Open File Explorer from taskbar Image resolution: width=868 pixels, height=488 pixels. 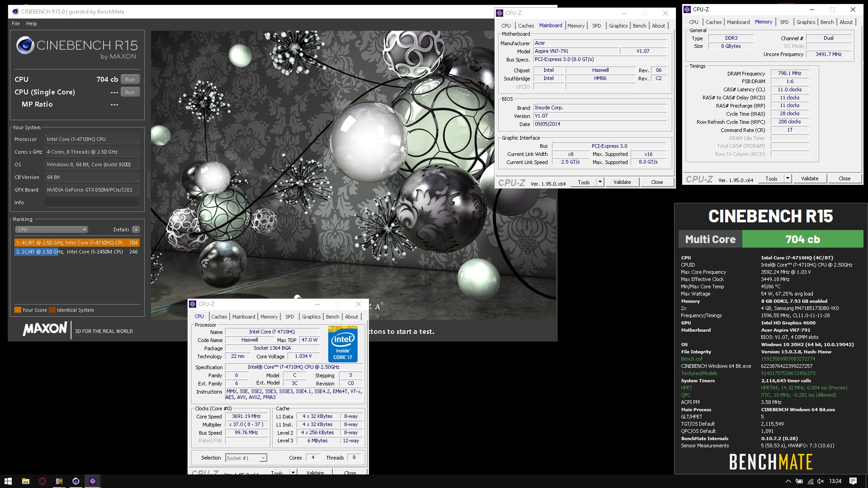pos(25,481)
